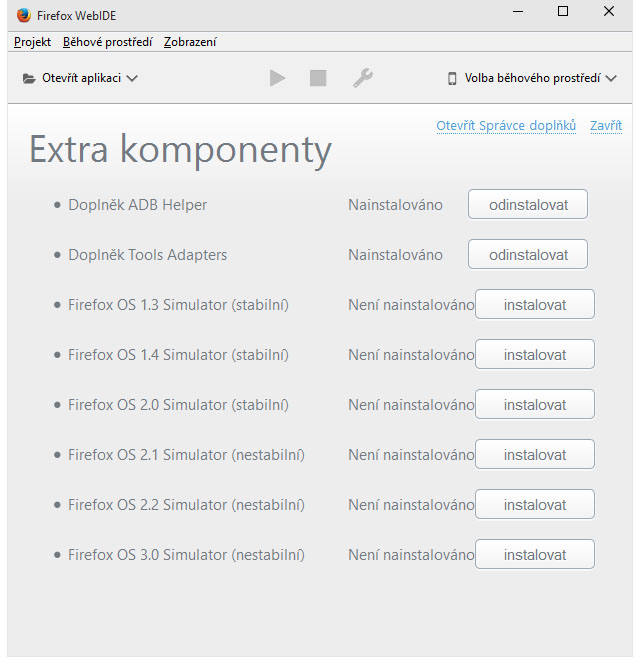Open the Běhové prostředí menu

[x=107, y=42]
